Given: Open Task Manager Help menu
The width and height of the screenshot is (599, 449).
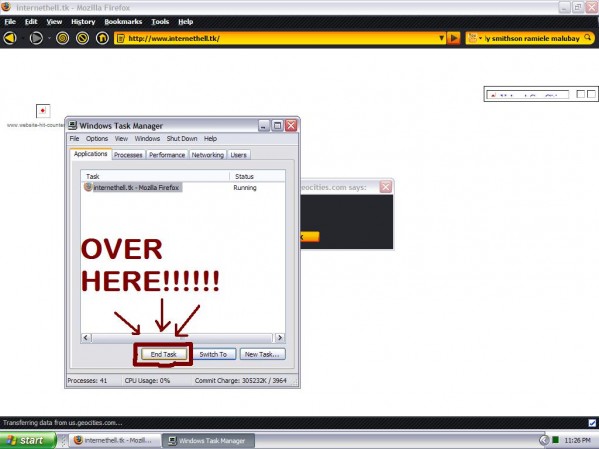Looking at the screenshot, I should point(210,138).
